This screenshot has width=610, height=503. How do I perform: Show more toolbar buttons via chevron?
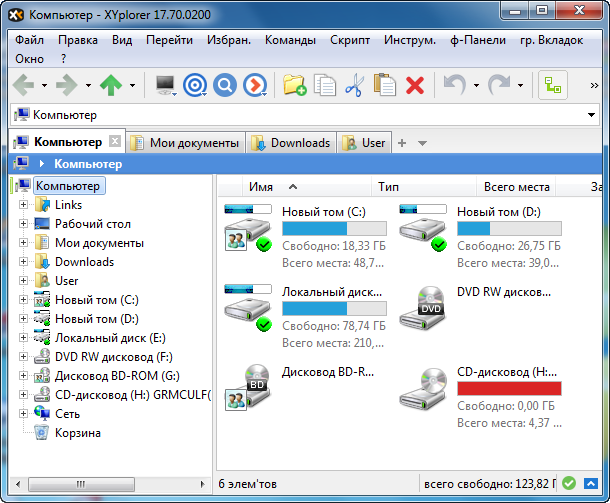coord(594,85)
